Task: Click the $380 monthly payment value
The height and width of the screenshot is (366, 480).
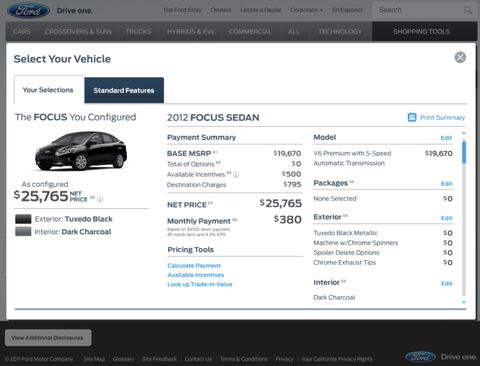Action: (x=288, y=219)
